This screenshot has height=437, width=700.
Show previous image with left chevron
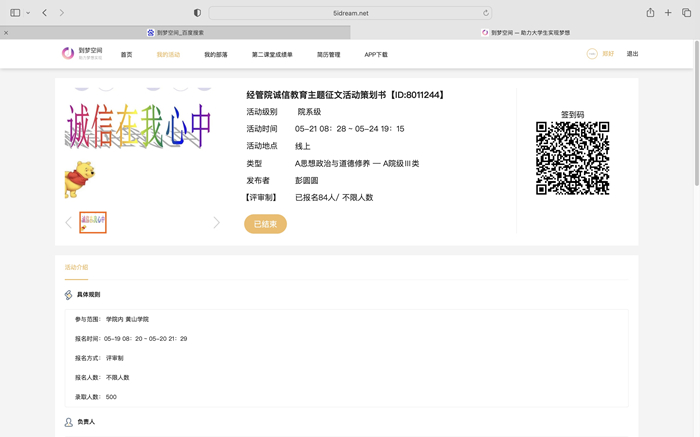pos(68,223)
